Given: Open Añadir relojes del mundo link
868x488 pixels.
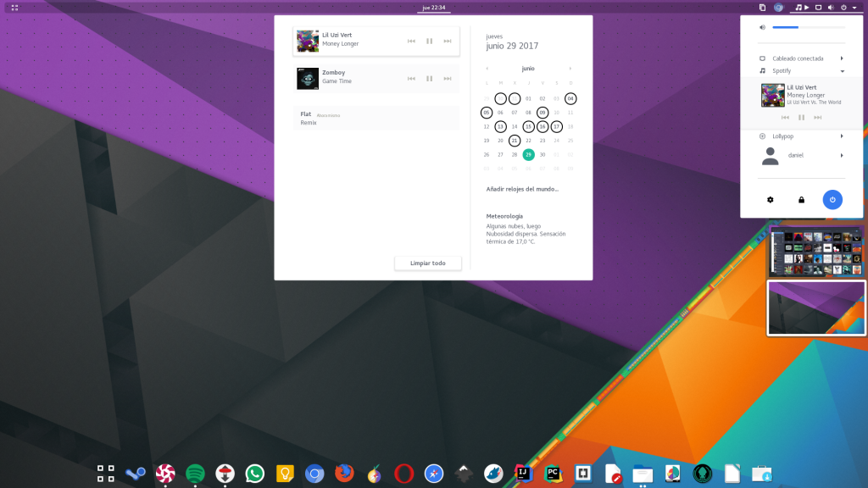Looking at the screenshot, I should [x=522, y=189].
